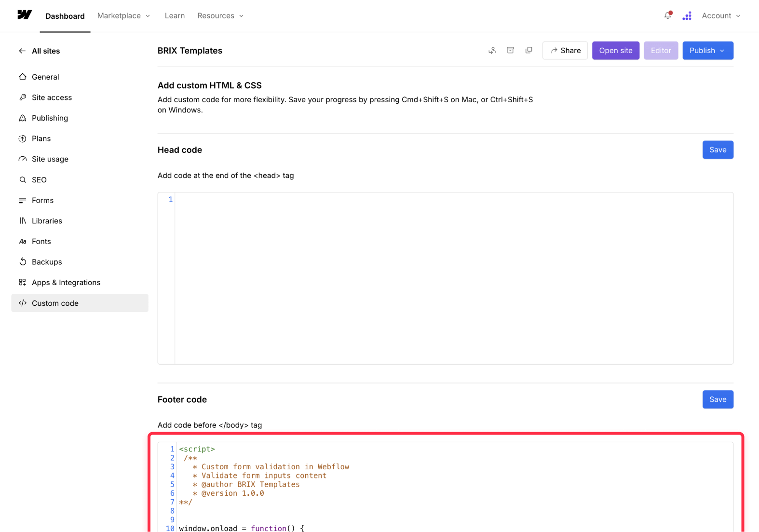Open Libraries settings

pos(80,221)
